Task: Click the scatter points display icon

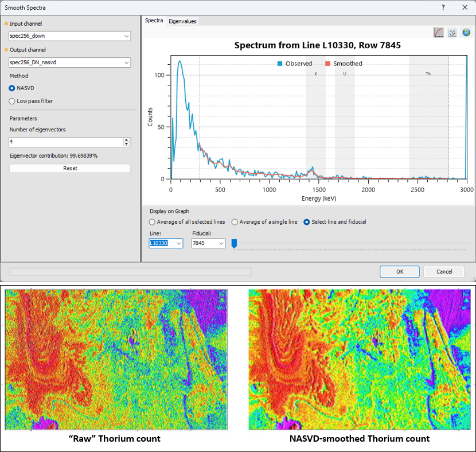Action: [x=452, y=32]
